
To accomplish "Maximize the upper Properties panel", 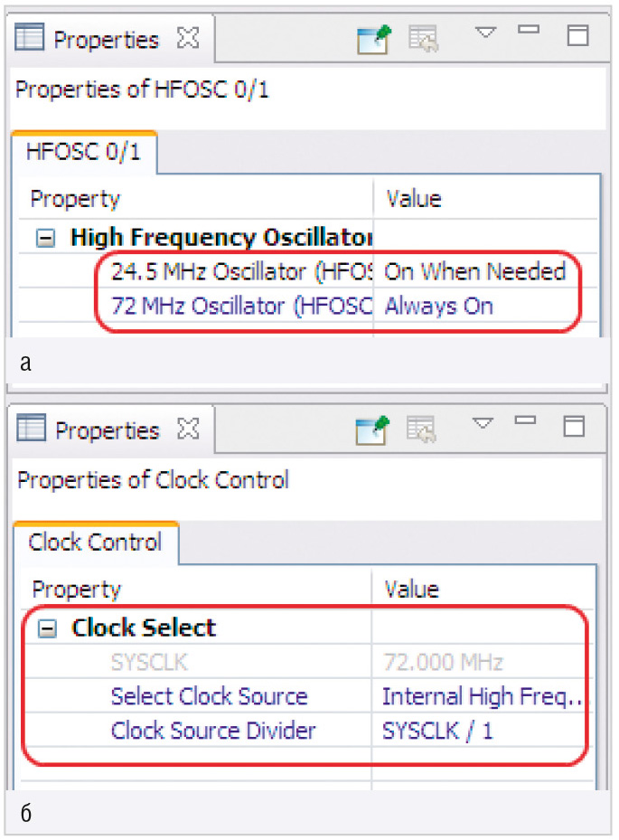I will click(x=578, y=35).
